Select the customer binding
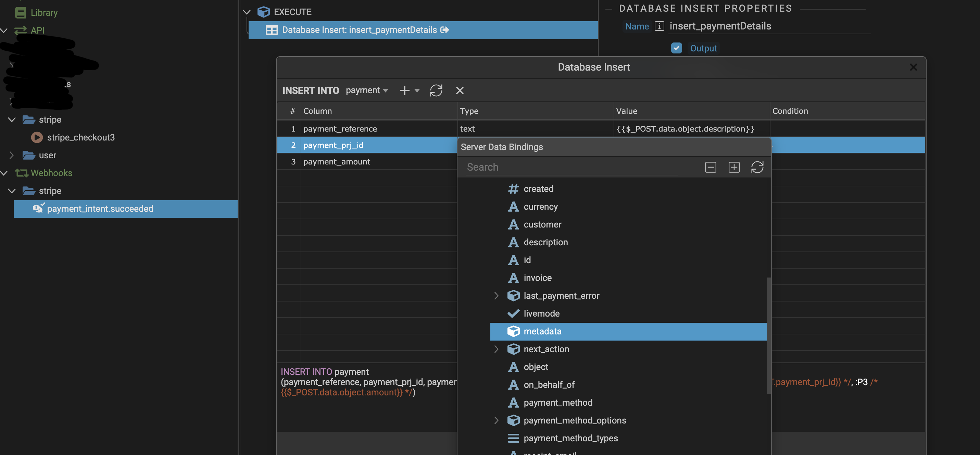The height and width of the screenshot is (455, 980). click(x=542, y=224)
